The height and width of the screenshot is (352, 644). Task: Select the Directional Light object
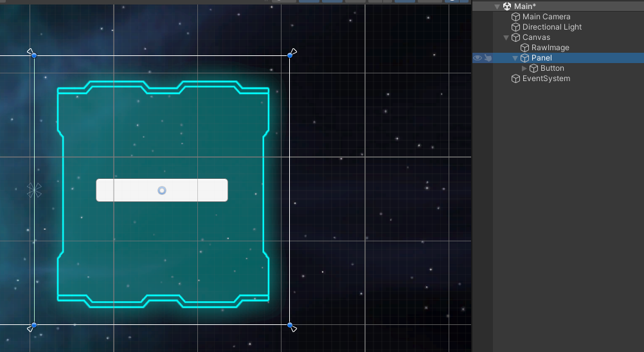(x=551, y=27)
